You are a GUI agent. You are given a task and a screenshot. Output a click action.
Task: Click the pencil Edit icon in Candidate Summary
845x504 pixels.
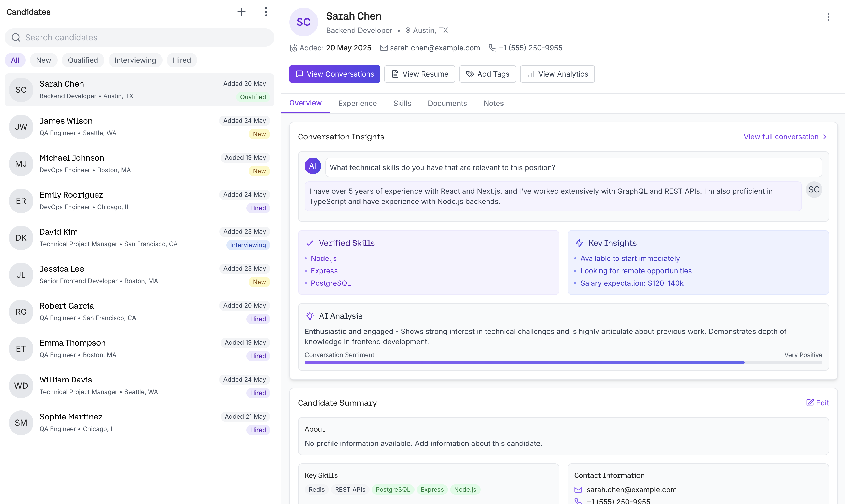(810, 403)
